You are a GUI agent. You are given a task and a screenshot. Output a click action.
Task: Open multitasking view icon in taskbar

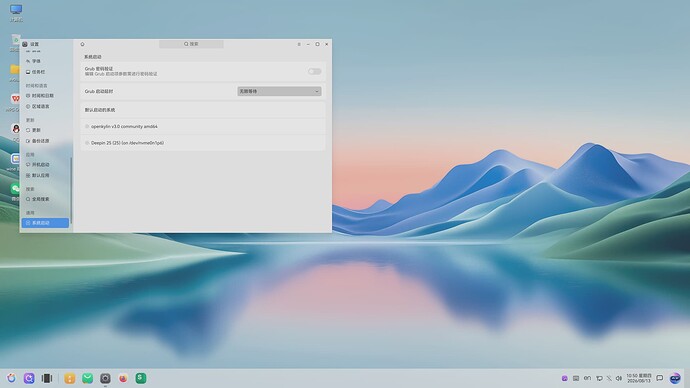[47, 378]
